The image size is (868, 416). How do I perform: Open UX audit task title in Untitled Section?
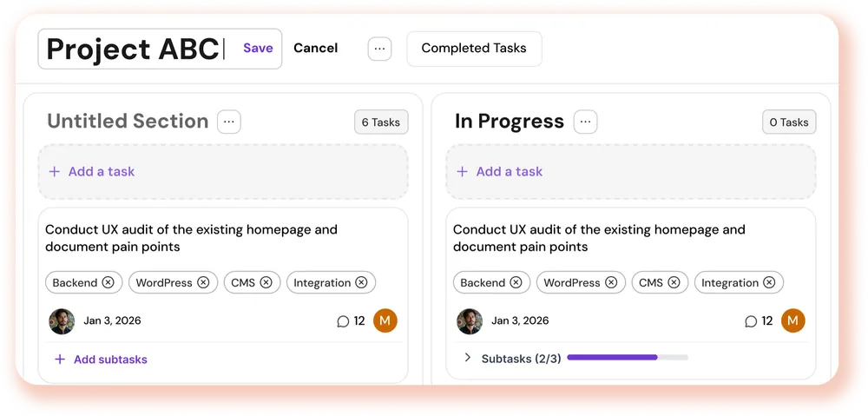click(x=192, y=238)
